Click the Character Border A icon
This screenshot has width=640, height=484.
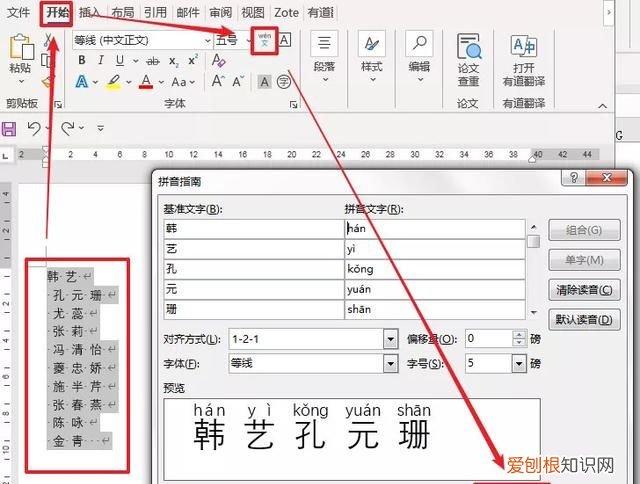(x=284, y=40)
